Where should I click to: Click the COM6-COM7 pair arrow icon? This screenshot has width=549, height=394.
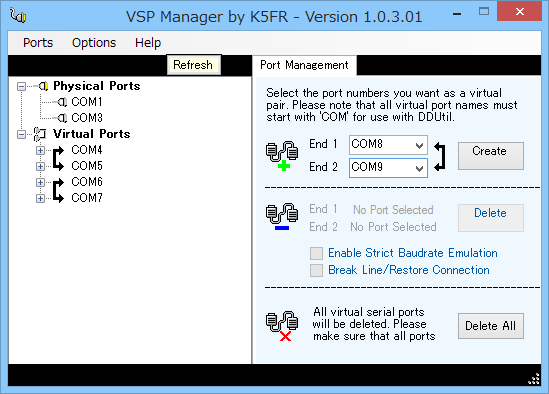point(58,190)
